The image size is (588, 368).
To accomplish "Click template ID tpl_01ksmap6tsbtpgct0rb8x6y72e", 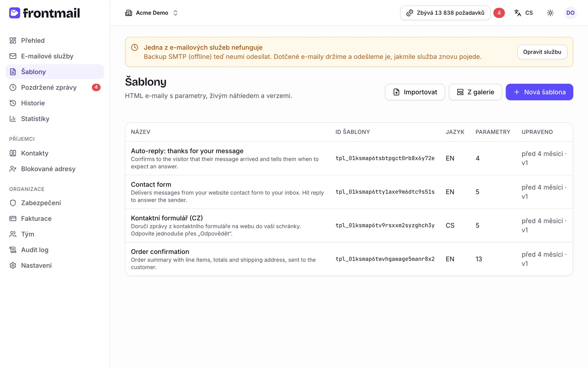I will pyautogui.click(x=385, y=158).
